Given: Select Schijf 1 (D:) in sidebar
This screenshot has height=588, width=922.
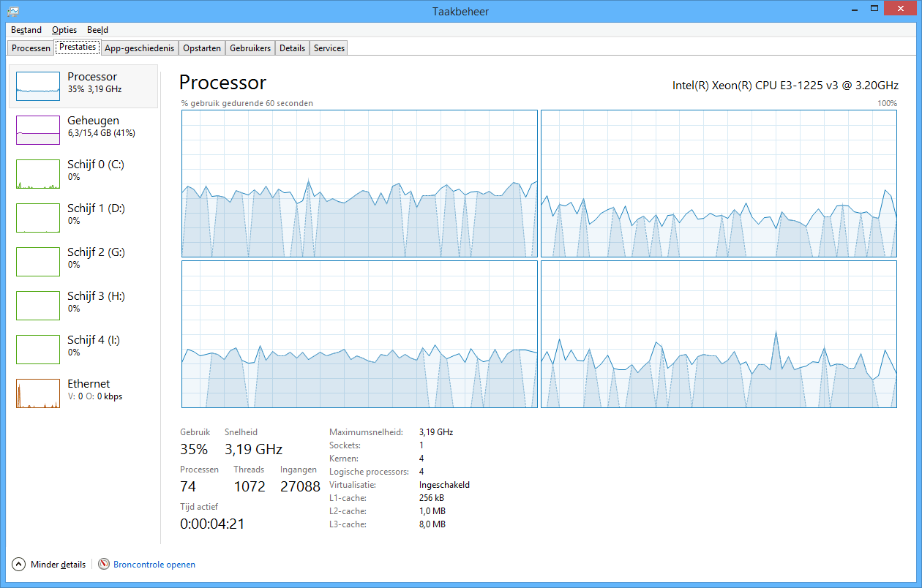Looking at the screenshot, I should pos(83,218).
